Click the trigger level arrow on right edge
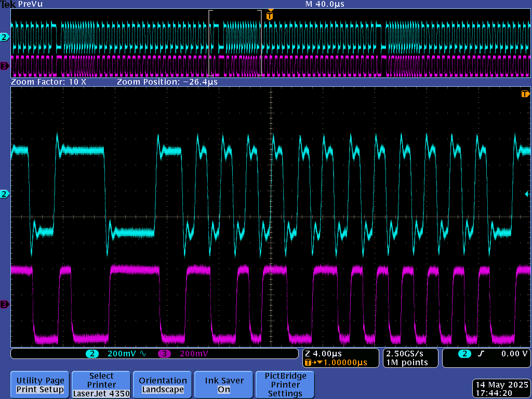Viewport: 532px width, 399px height. coord(527,194)
